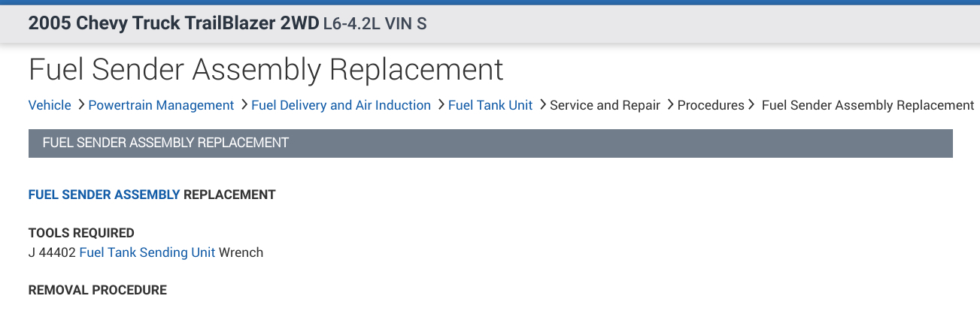Click the Vehicle breadcrumb link

50,105
